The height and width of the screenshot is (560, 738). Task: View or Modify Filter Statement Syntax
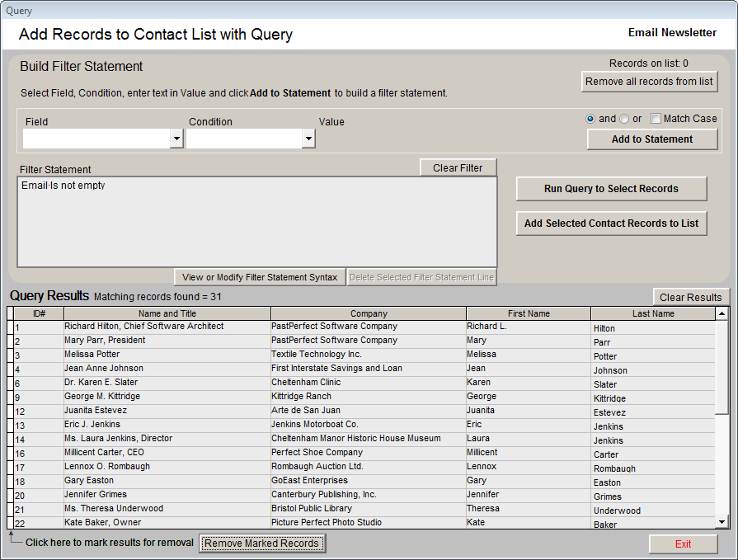coord(260,276)
